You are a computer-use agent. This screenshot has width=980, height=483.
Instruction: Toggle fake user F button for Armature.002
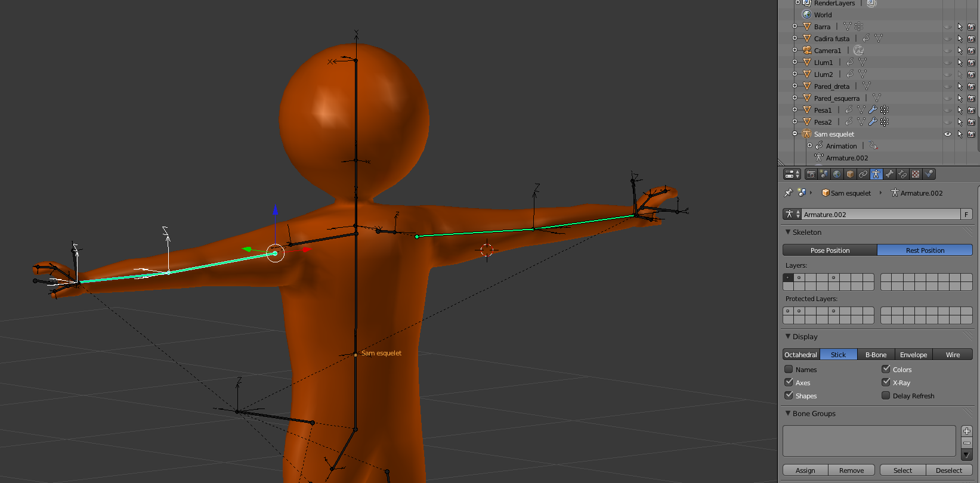click(x=966, y=214)
